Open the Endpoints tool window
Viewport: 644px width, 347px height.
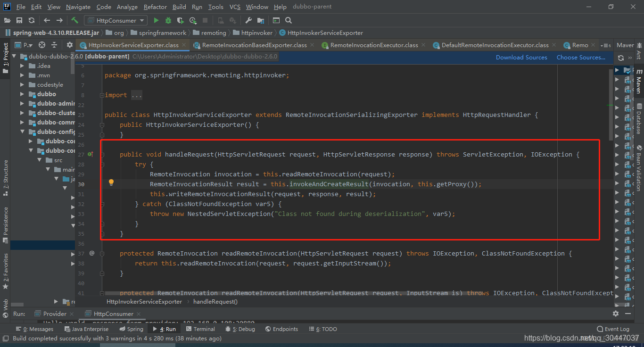pyautogui.click(x=281, y=329)
